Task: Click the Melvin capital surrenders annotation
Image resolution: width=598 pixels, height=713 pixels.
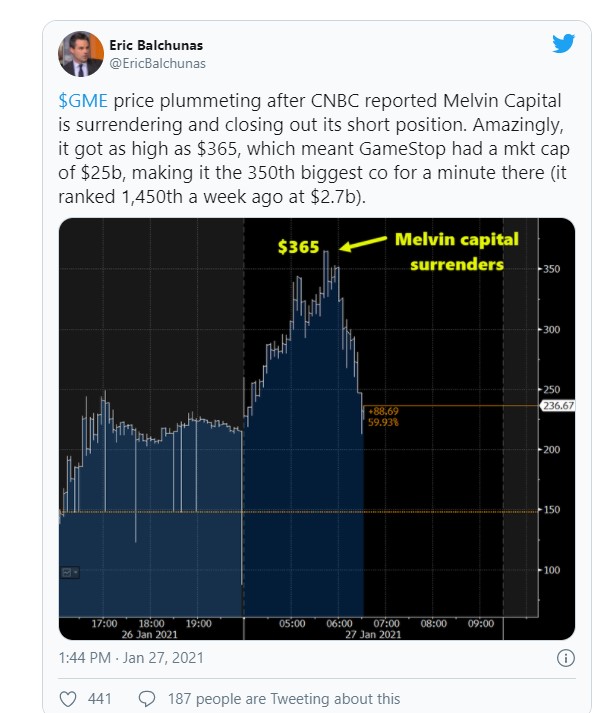Action: click(x=457, y=251)
